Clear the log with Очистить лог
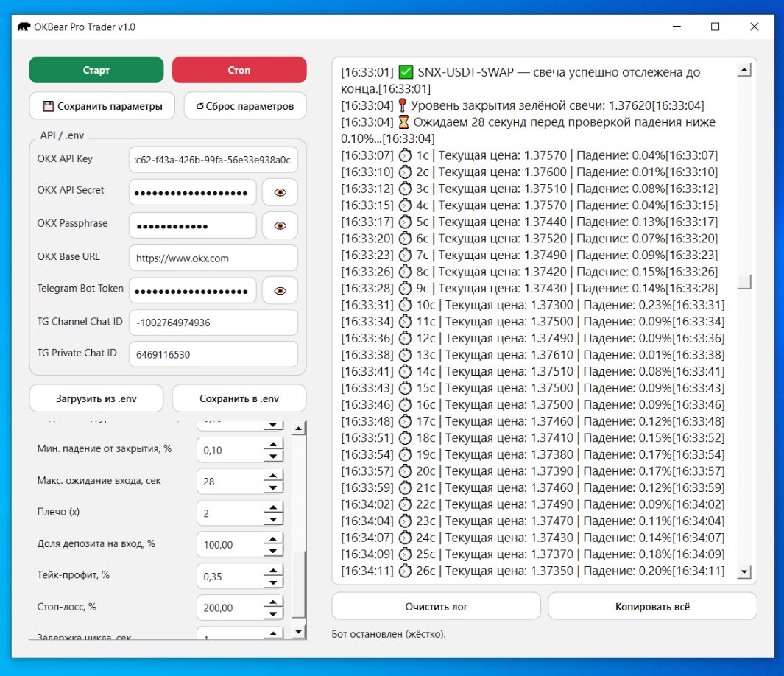This screenshot has width=784, height=676. (436, 607)
